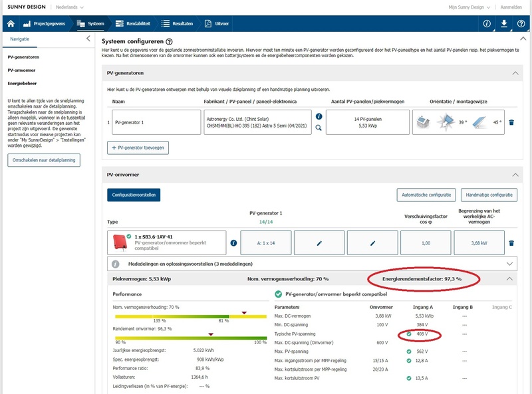
Task: Click green check next to 13,5 A
Action: [409, 378]
